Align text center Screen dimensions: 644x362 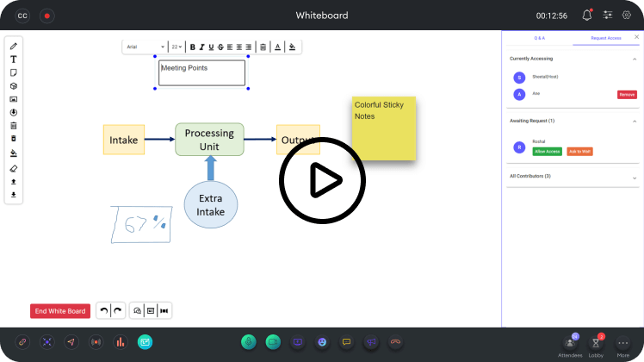239,47
